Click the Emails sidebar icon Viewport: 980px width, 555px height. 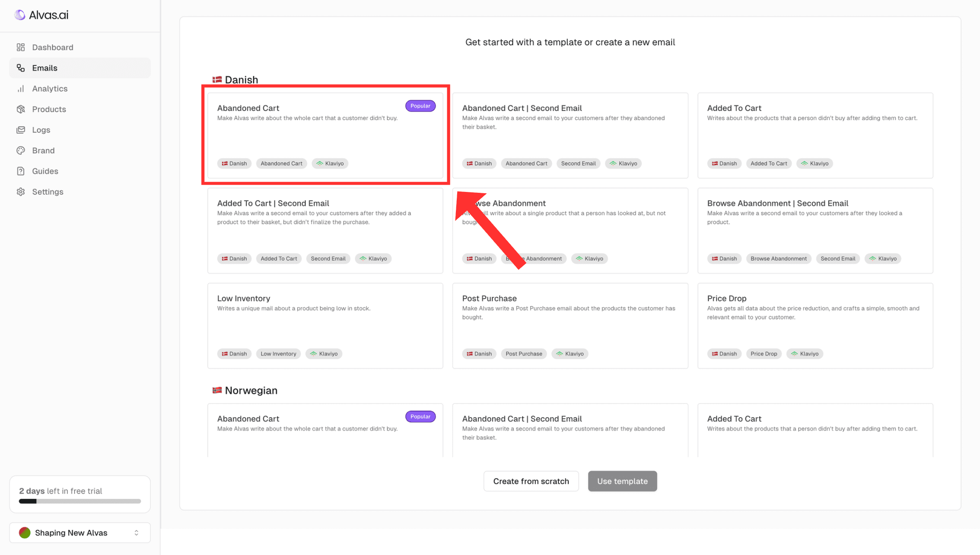[x=21, y=68]
